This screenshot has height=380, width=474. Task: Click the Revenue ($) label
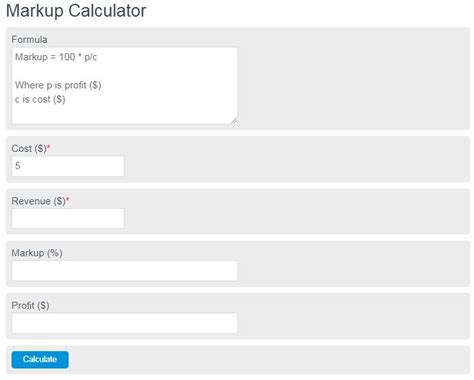coord(39,201)
